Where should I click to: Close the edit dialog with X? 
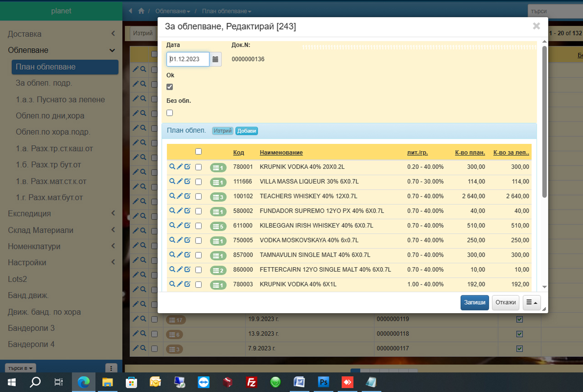click(x=537, y=26)
